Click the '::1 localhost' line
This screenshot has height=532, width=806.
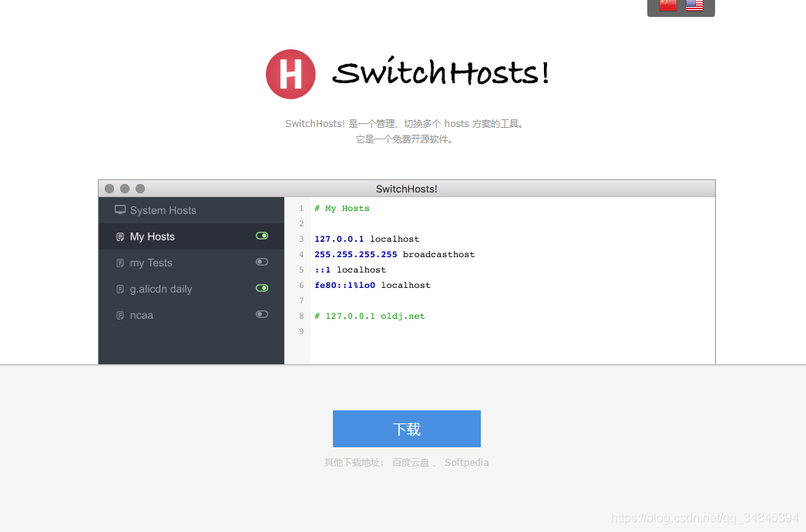tap(350, 269)
